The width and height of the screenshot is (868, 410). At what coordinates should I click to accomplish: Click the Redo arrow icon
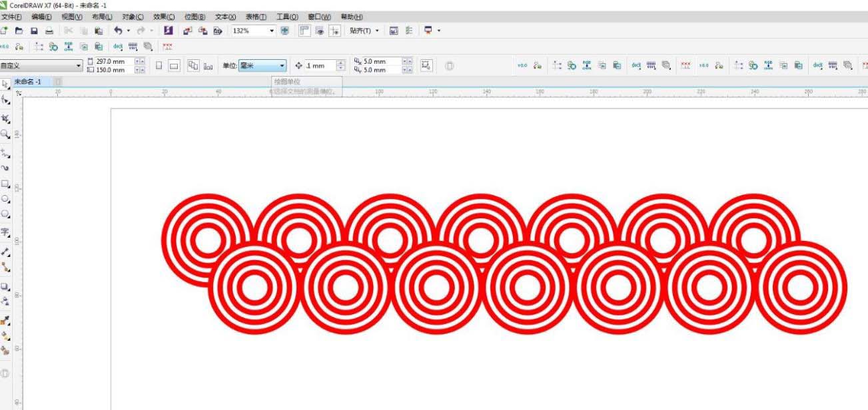pos(141,31)
